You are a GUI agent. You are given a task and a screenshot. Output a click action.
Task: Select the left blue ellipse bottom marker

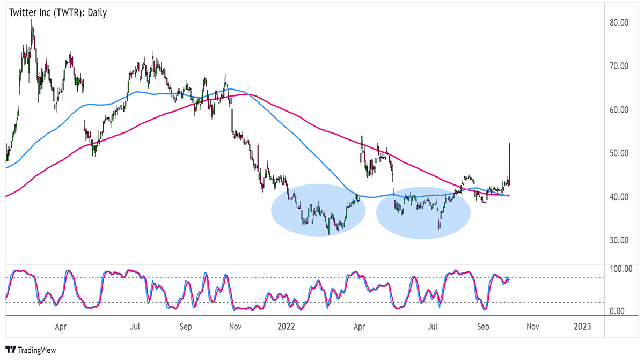(318, 210)
